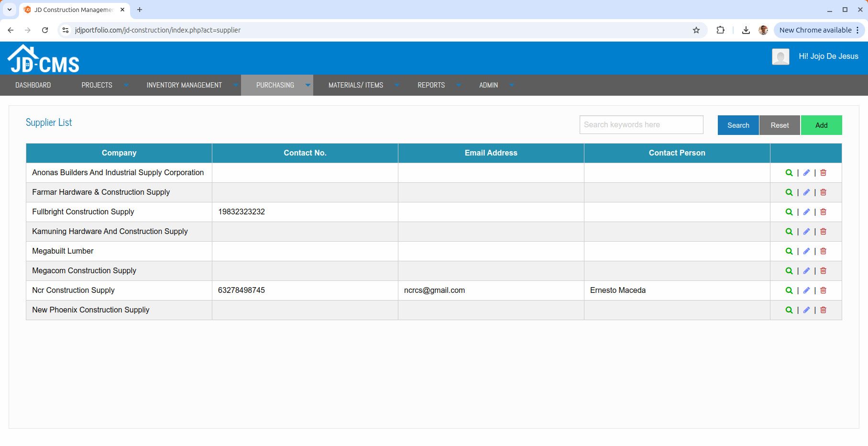Delete Farmar Hardware & Construction Supply
Viewport: 868px width, 446px height.
point(823,192)
